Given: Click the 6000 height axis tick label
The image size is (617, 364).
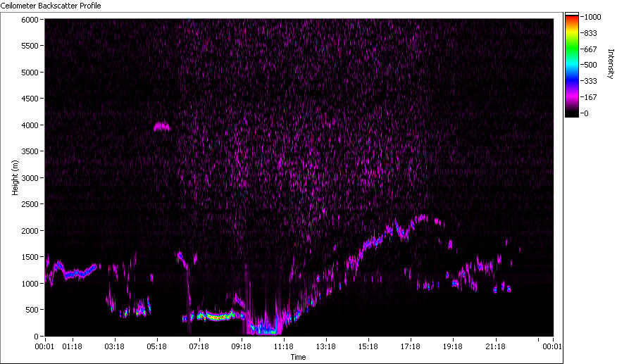Looking at the screenshot, I should [30, 20].
